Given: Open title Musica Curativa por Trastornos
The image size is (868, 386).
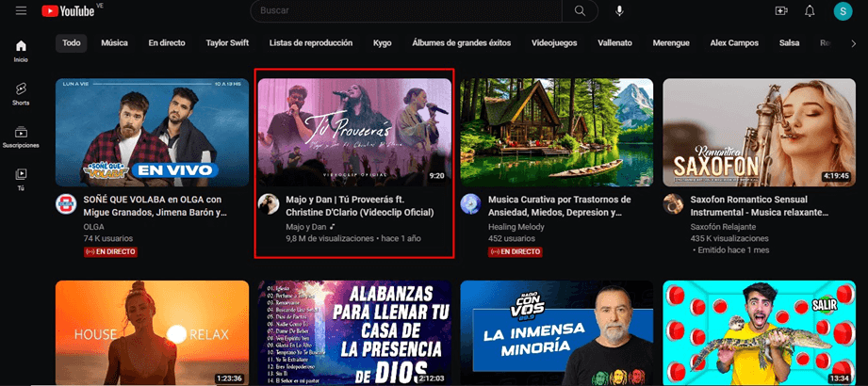Looking at the screenshot, I should [559, 206].
